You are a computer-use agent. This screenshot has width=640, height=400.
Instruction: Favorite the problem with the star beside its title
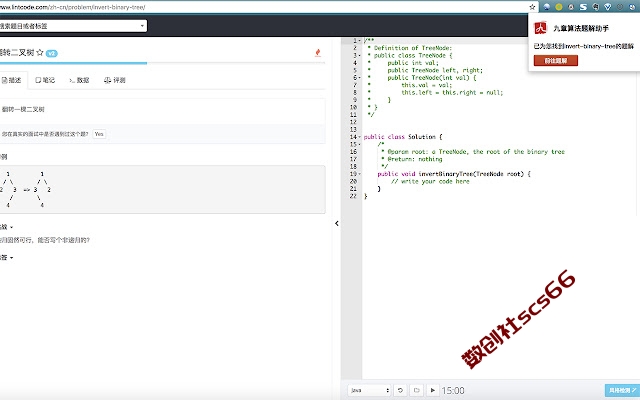40,52
